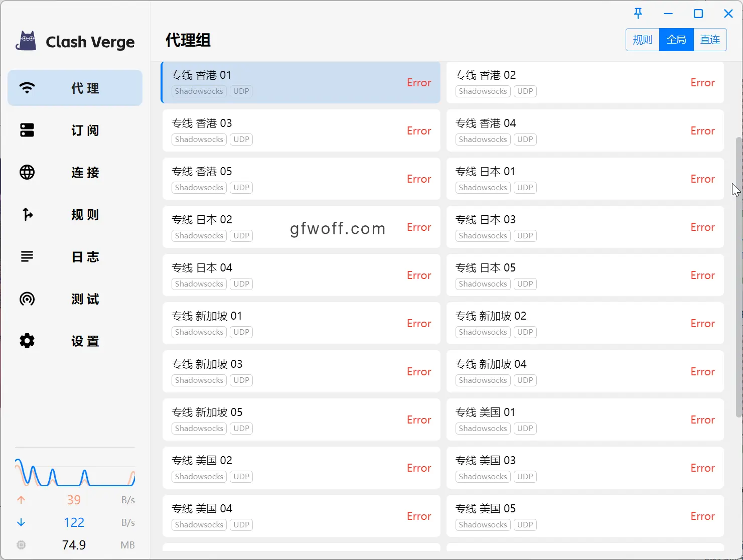The width and height of the screenshot is (743, 560).
Task: Select proxy node 专线 香港 03
Action: [x=301, y=130]
